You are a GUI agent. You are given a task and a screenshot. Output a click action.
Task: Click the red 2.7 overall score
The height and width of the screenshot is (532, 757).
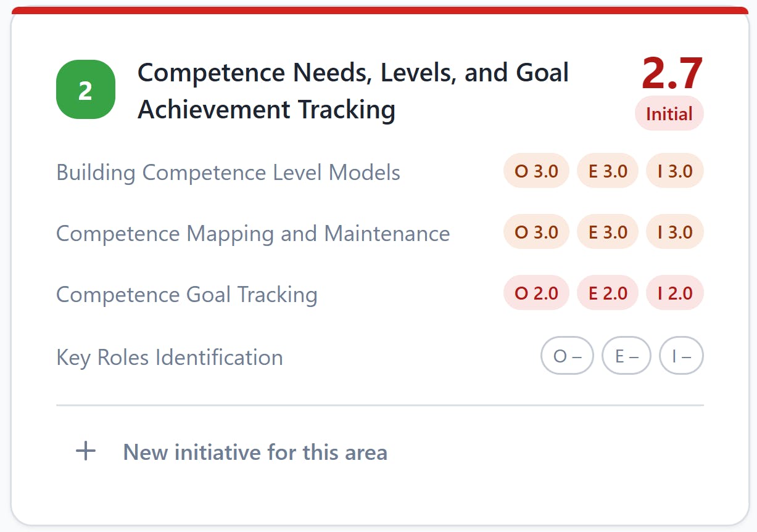pyautogui.click(x=672, y=73)
